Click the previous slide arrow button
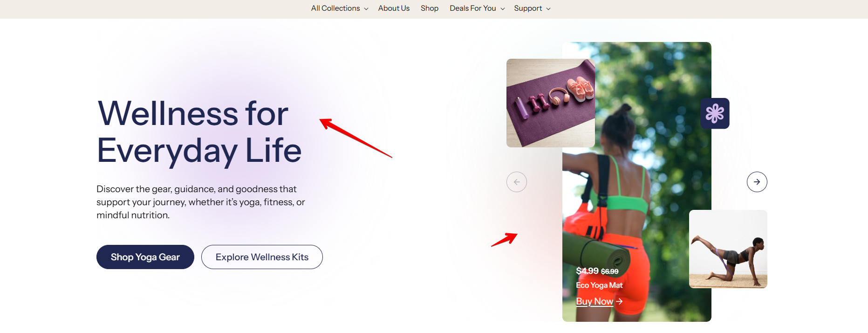This screenshot has width=868, height=333. (x=517, y=182)
